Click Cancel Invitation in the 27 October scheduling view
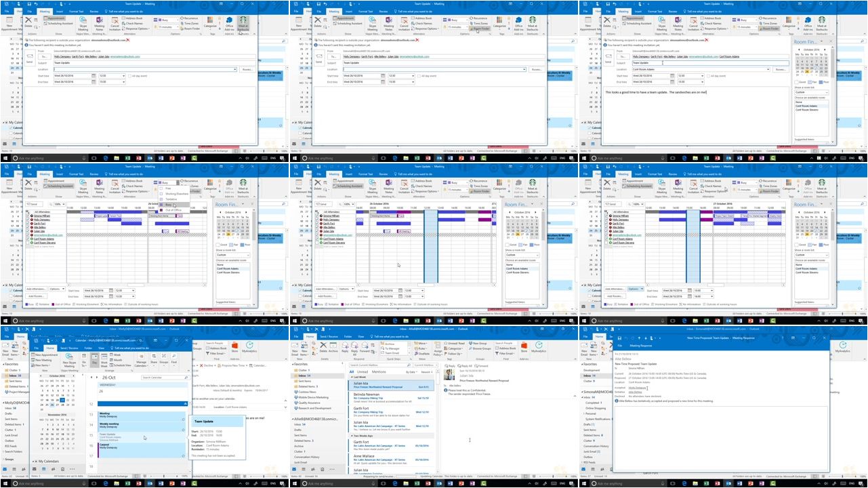The image size is (868, 488). tap(693, 187)
